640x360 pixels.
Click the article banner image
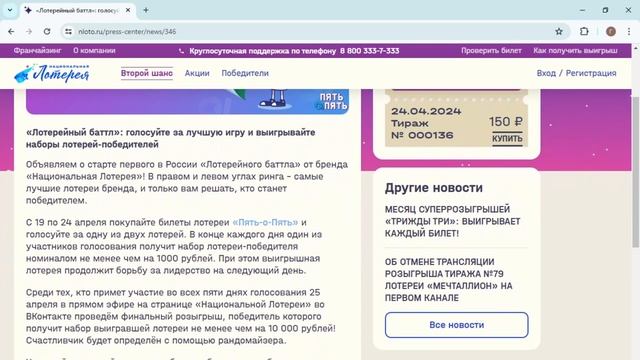pyautogui.click(x=187, y=101)
